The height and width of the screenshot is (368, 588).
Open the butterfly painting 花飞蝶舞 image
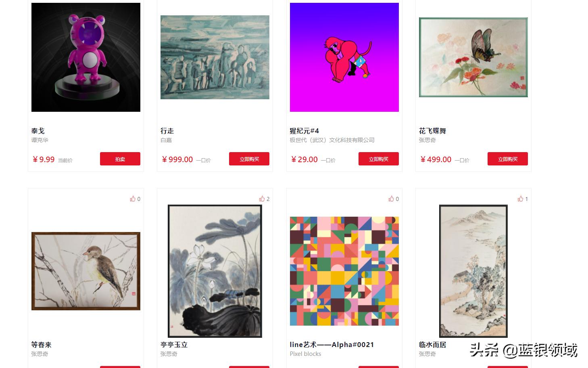[x=473, y=57]
